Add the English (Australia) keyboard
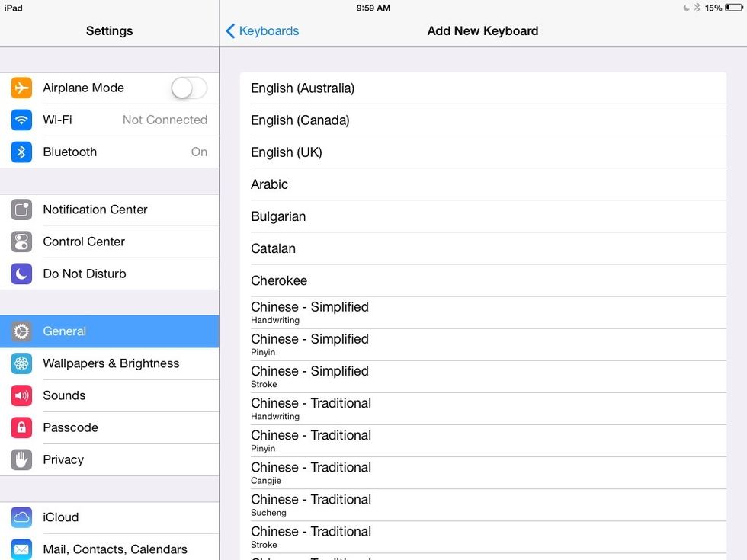This screenshot has width=747, height=560. coord(483,88)
